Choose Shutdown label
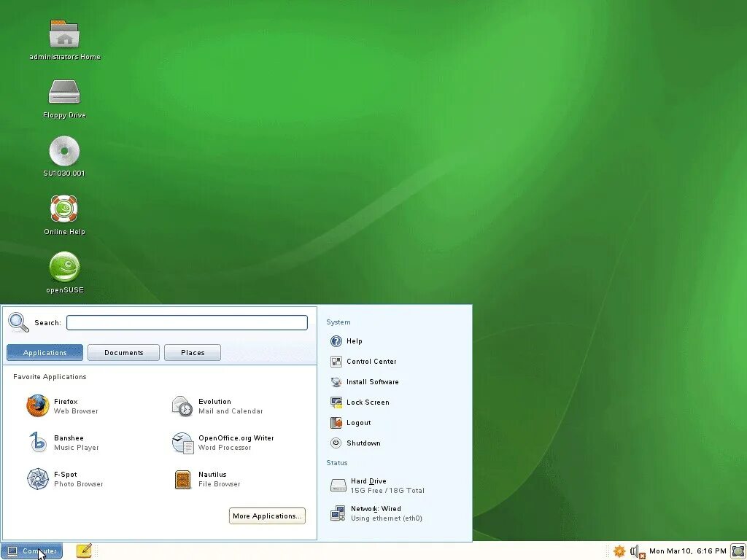Image resolution: width=747 pixels, height=560 pixels. [x=363, y=443]
